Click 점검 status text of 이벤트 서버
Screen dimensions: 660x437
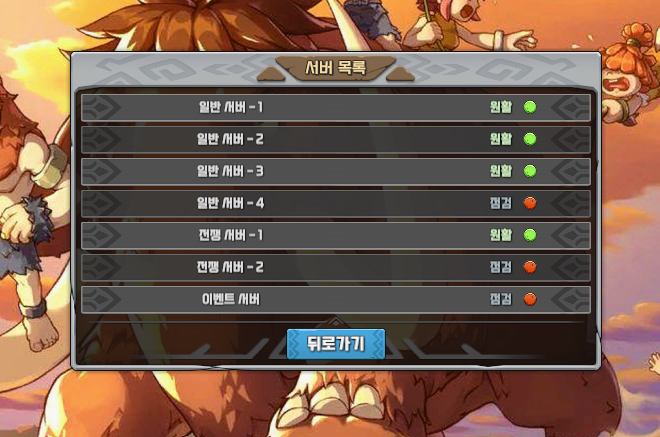click(x=501, y=299)
